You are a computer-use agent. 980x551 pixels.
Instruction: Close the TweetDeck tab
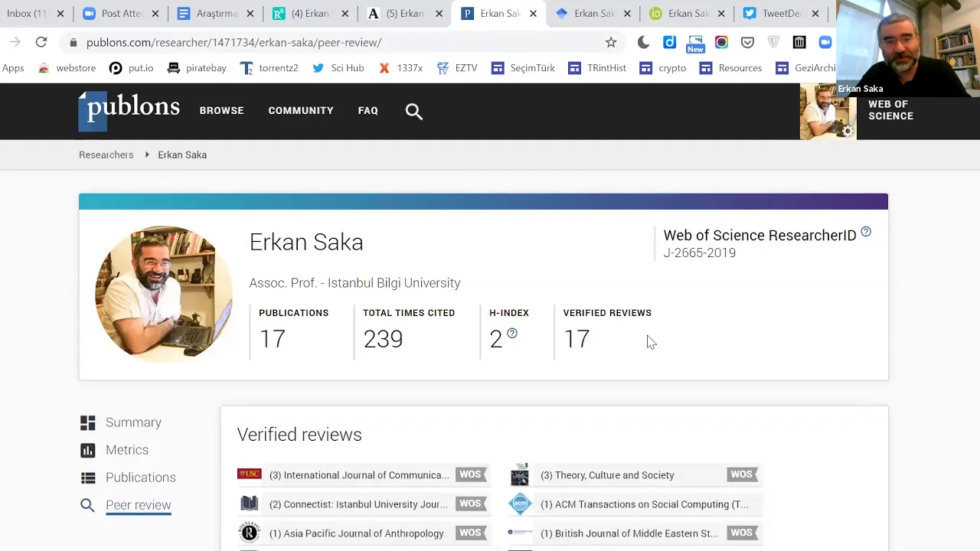(815, 13)
